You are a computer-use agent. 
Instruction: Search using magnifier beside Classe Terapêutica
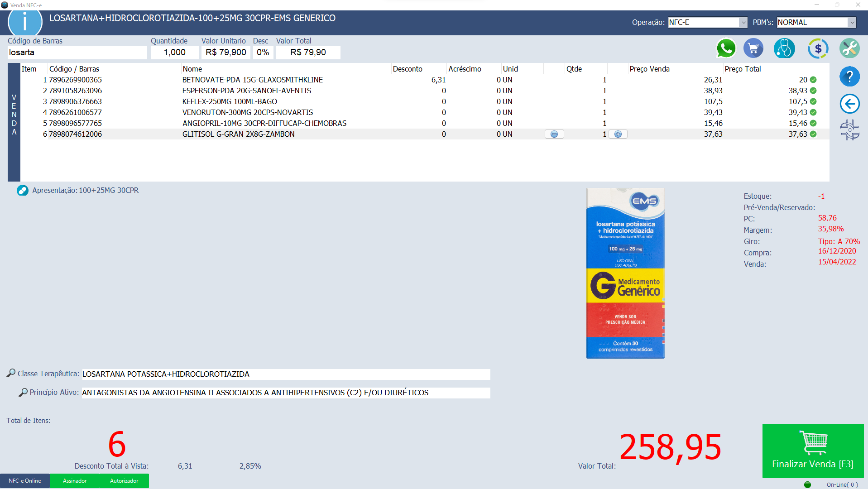pyautogui.click(x=11, y=373)
